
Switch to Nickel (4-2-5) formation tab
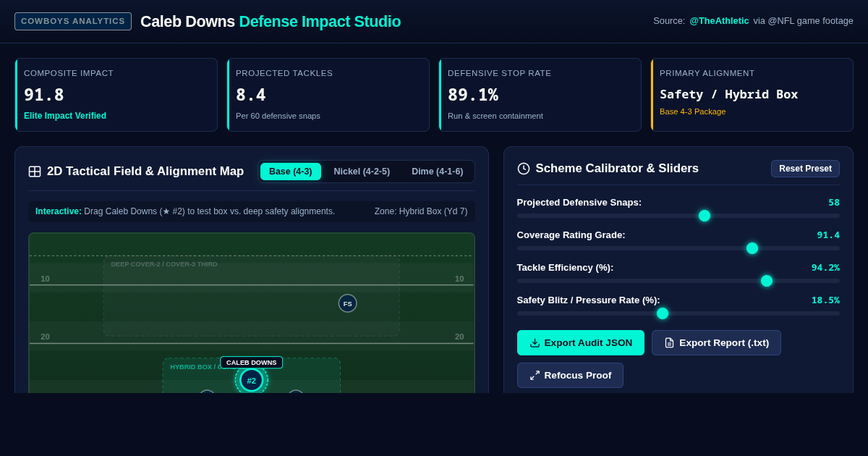362,172
